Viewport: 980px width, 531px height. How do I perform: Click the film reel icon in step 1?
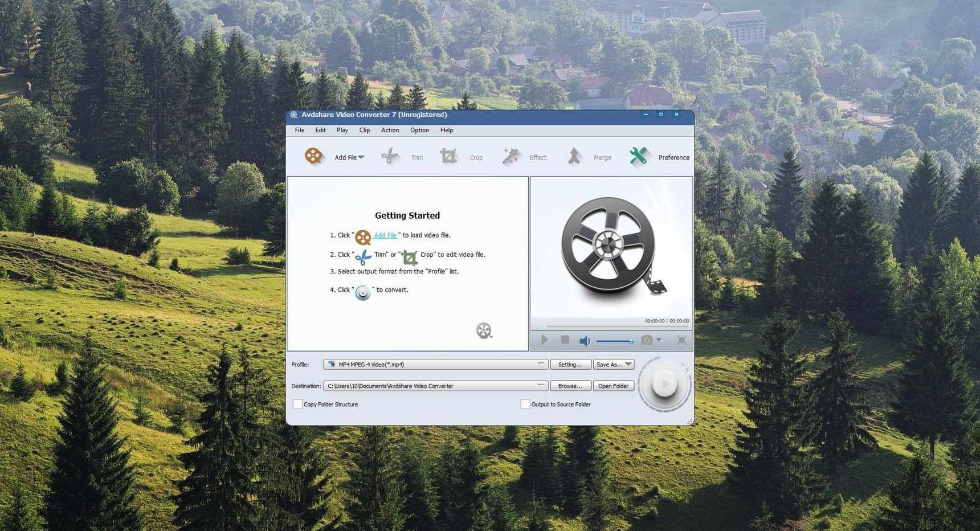(363, 237)
